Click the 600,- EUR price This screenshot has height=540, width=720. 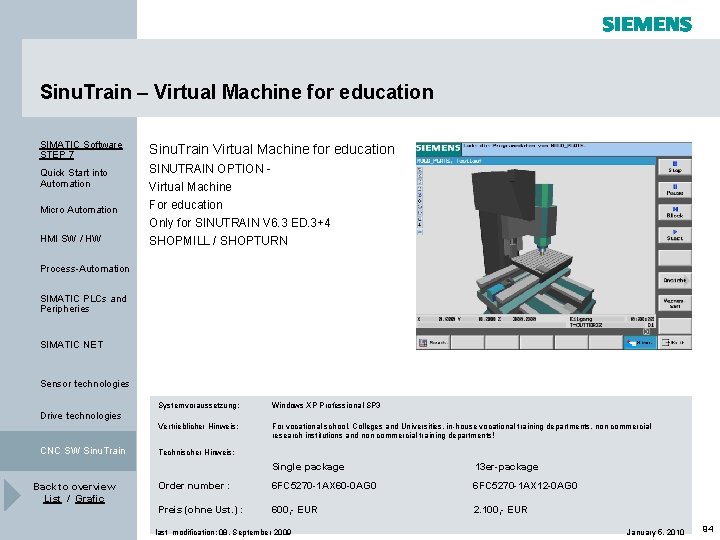pos(294,510)
